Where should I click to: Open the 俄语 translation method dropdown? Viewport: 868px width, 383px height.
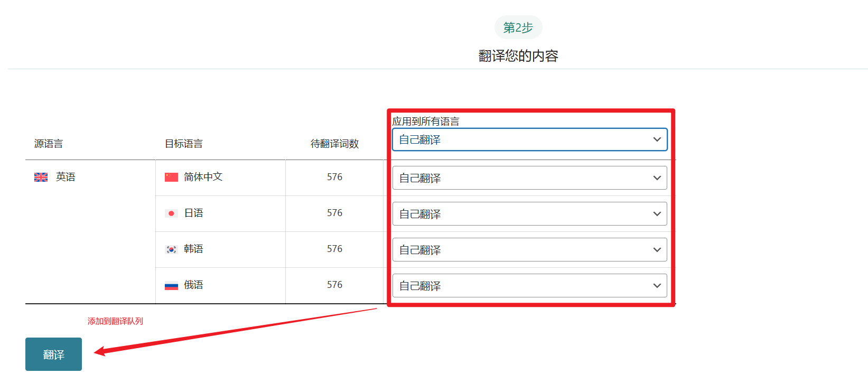pyautogui.click(x=529, y=286)
